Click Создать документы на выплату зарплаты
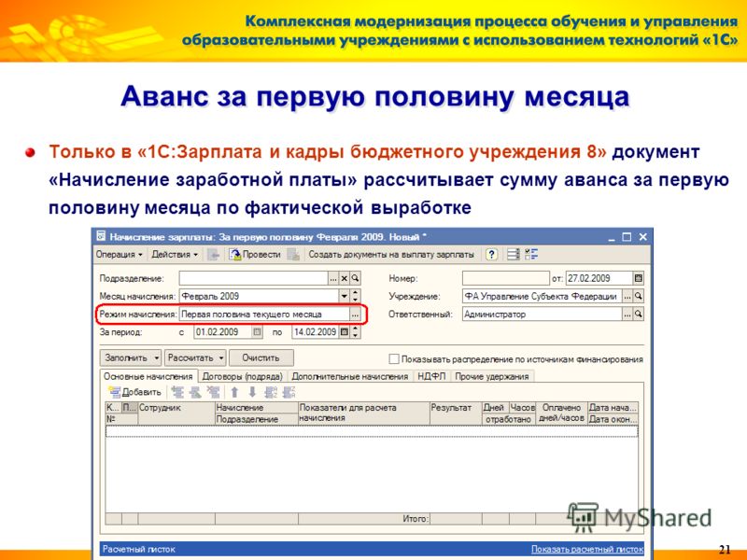 click(391, 255)
